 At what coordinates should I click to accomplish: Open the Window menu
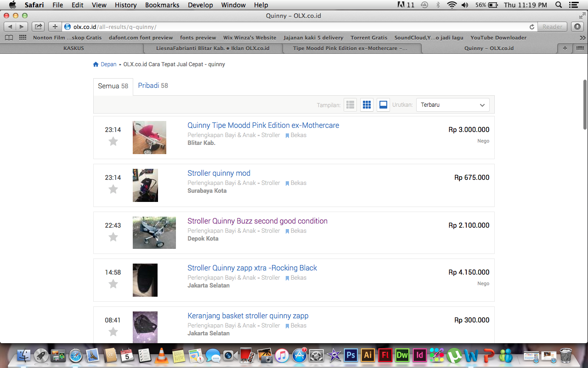tap(233, 5)
